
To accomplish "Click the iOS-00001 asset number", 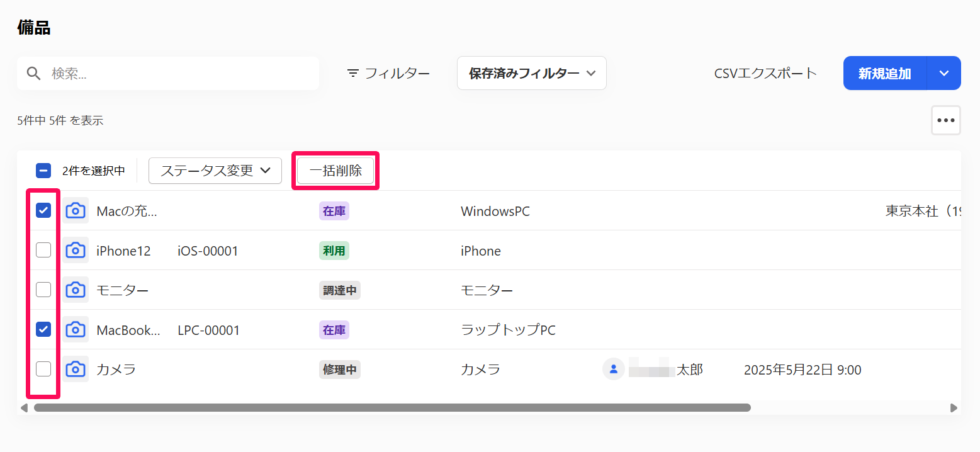I will (x=208, y=251).
